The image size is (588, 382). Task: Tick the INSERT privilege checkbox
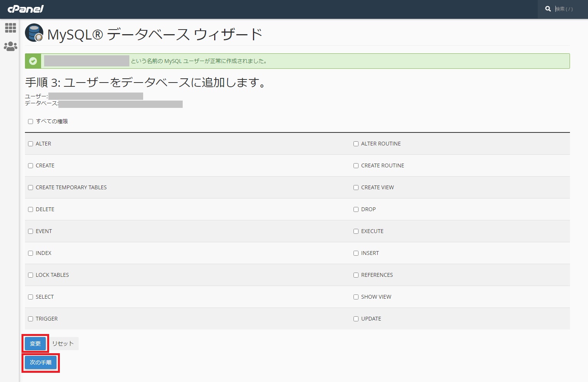point(356,253)
